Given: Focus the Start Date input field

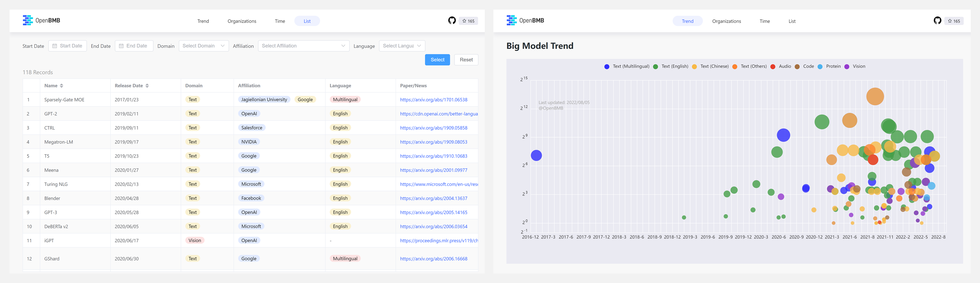Looking at the screenshot, I should point(67,46).
